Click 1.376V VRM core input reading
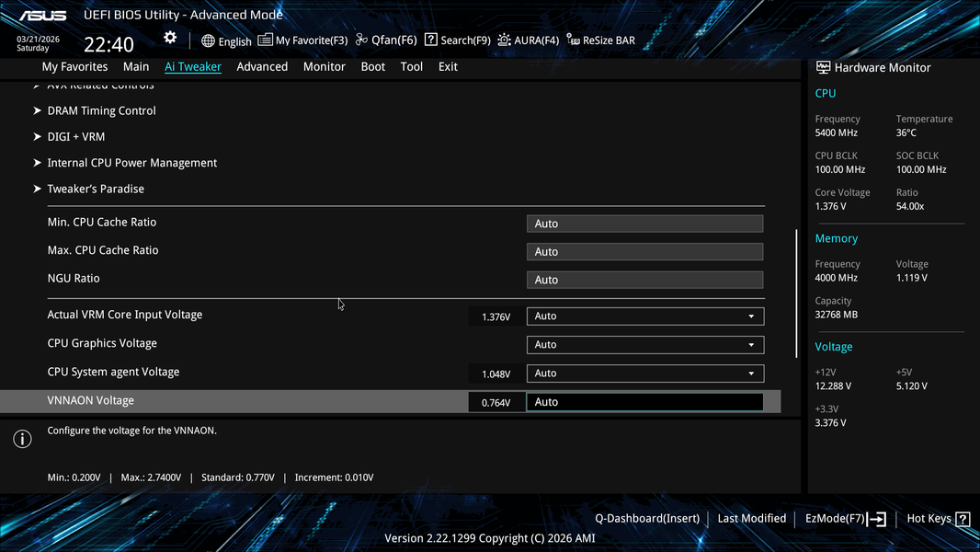The height and width of the screenshot is (552, 980). (496, 317)
